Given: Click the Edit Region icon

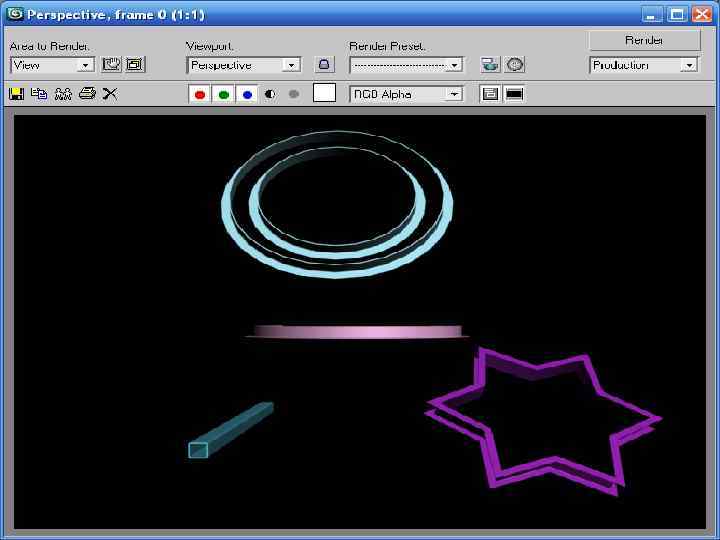Looking at the screenshot, I should click(111, 65).
